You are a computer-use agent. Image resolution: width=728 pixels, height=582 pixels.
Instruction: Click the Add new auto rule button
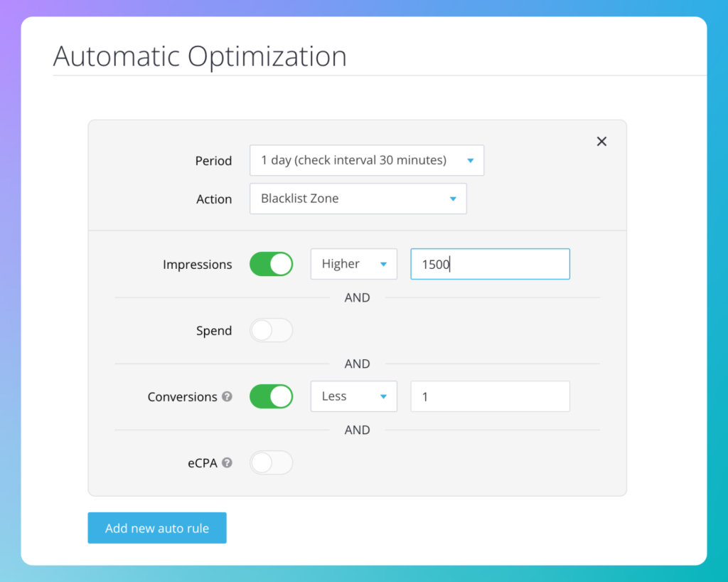click(x=157, y=528)
